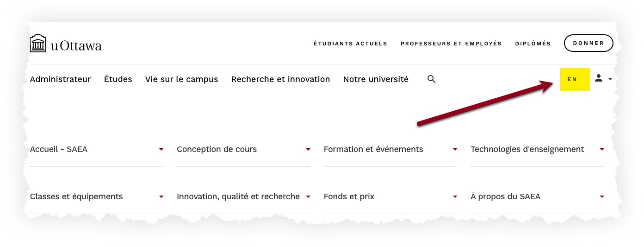Viewport: 644px width, 247px height.
Task: Open the Notre université menu
Action: [x=376, y=79]
